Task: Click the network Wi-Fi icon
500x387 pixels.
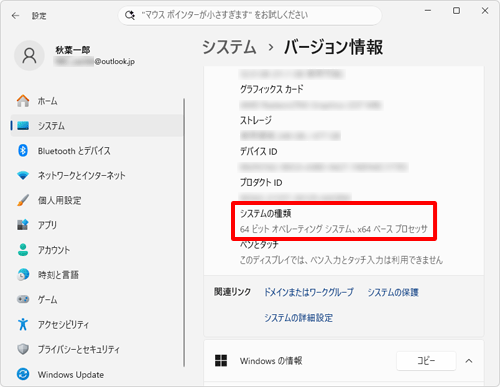Action: pyautogui.click(x=23, y=175)
